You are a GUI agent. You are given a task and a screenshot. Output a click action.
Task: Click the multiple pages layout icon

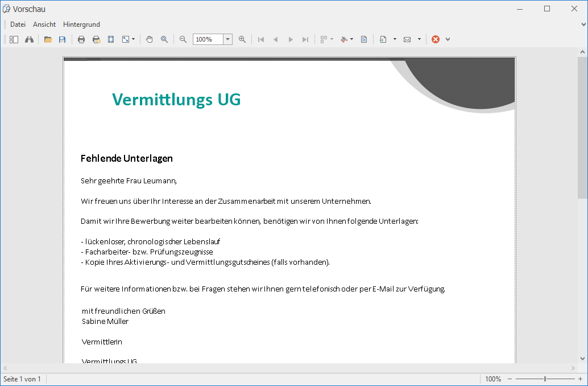coord(324,39)
